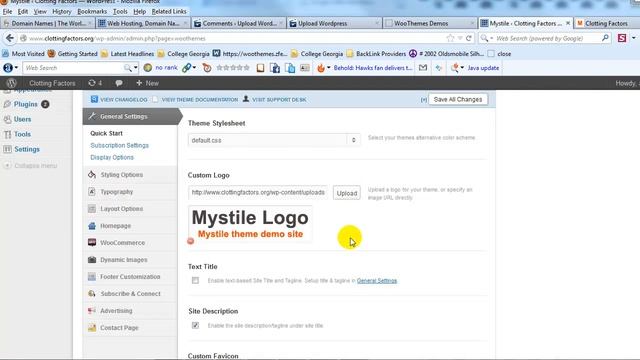Click the Users sidebar icon
Viewport: 640px width, 360px height.
click(7, 119)
